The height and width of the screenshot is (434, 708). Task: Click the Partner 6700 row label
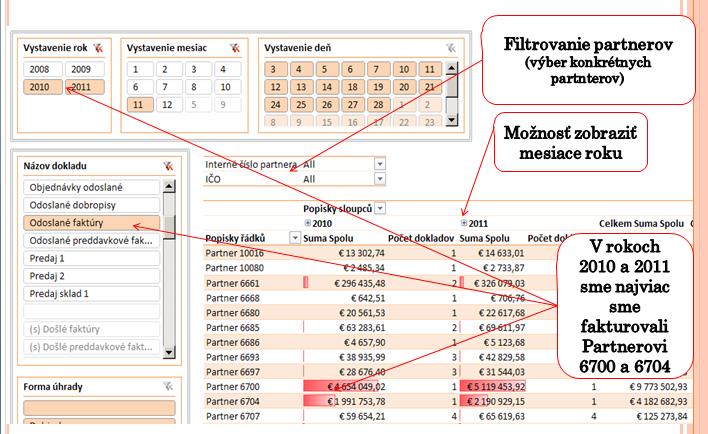232,385
